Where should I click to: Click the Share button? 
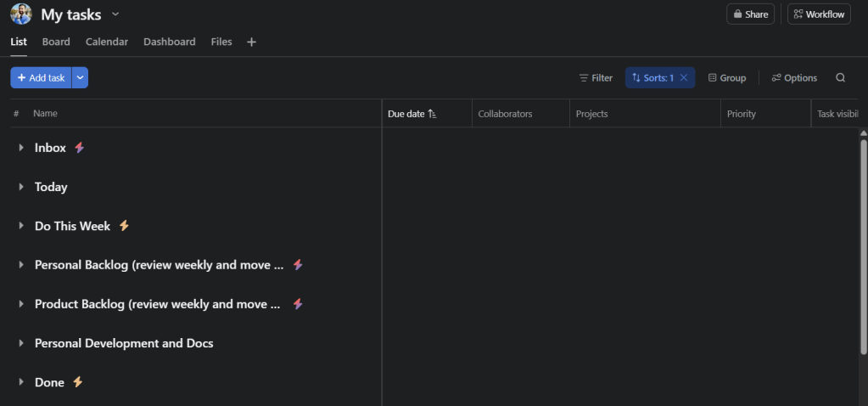pos(750,14)
